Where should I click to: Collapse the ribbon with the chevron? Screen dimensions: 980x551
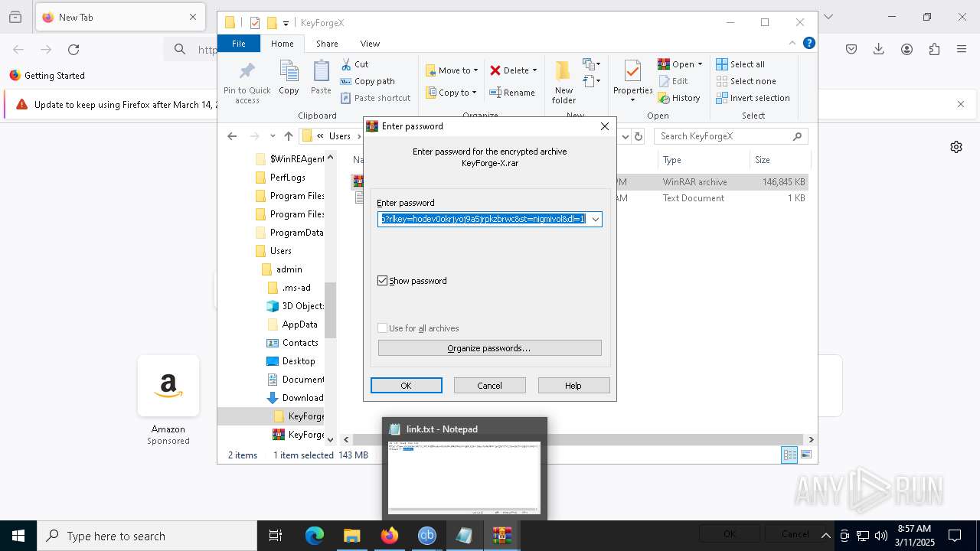(792, 44)
